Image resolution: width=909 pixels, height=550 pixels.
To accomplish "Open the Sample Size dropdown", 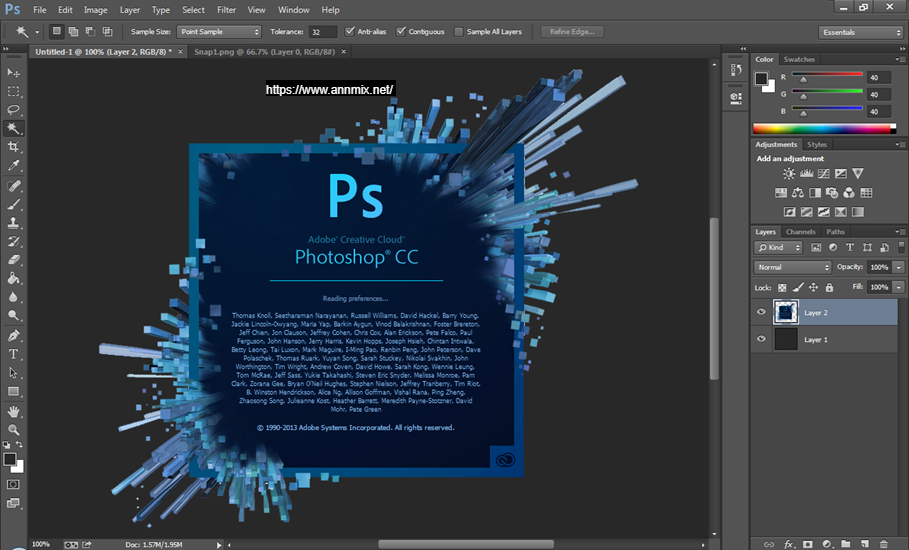I will [x=219, y=32].
